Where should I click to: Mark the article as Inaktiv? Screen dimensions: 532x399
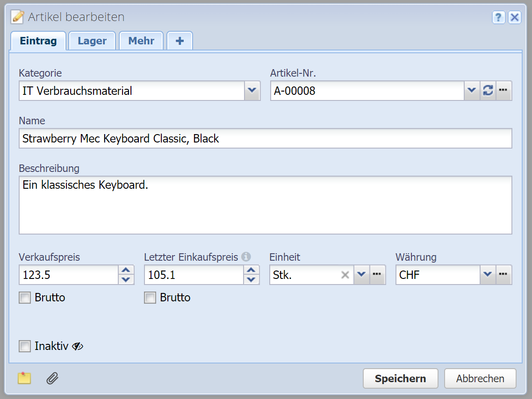pyautogui.click(x=25, y=346)
